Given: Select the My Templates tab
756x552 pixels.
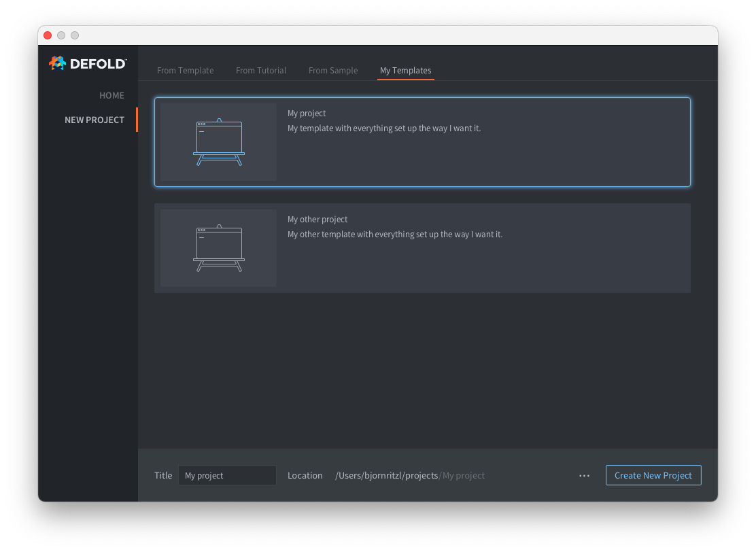Looking at the screenshot, I should 405,70.
